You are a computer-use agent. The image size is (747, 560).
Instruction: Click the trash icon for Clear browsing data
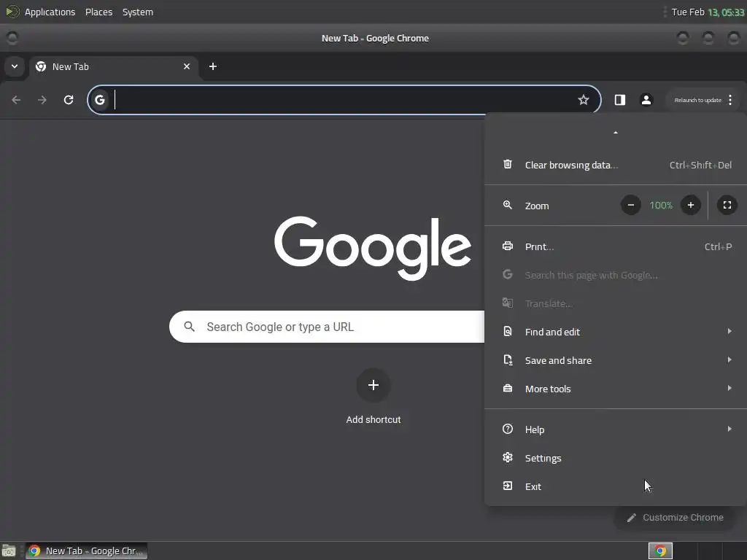508,164
